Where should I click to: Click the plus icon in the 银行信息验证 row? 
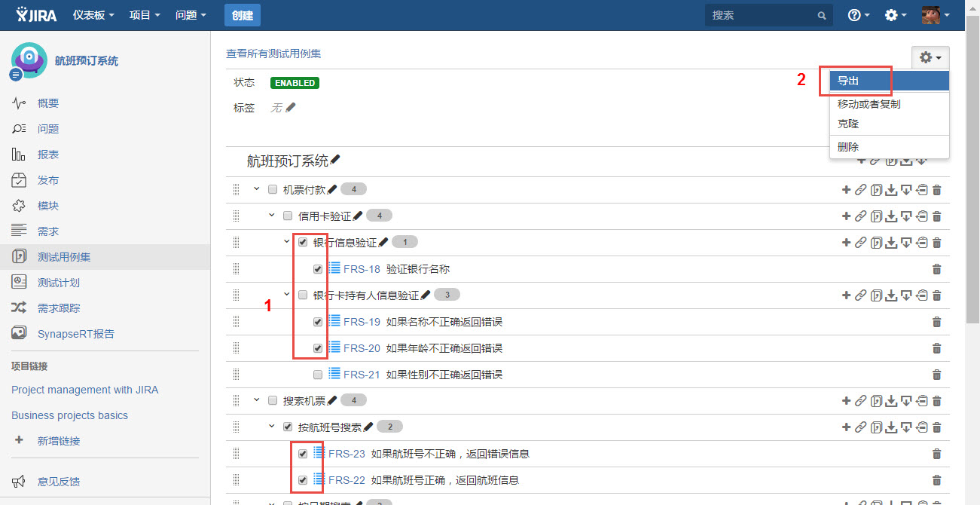tap(846, 242)
